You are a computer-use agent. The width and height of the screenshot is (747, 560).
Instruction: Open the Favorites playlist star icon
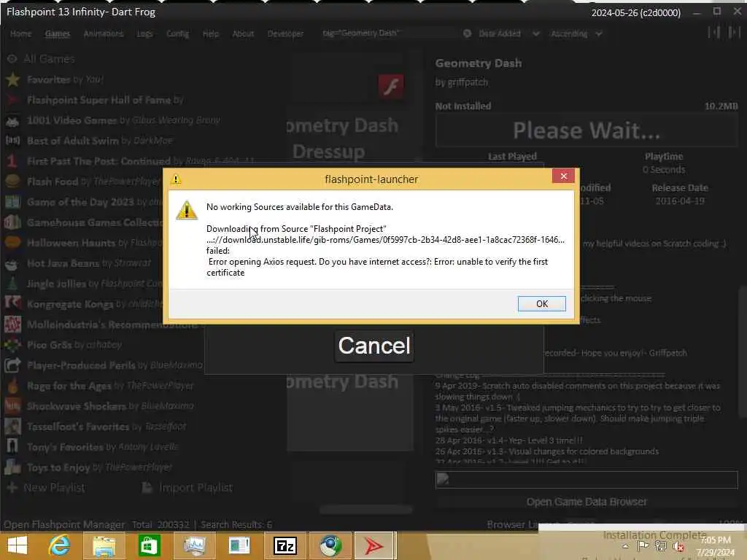tap(13, 79)
